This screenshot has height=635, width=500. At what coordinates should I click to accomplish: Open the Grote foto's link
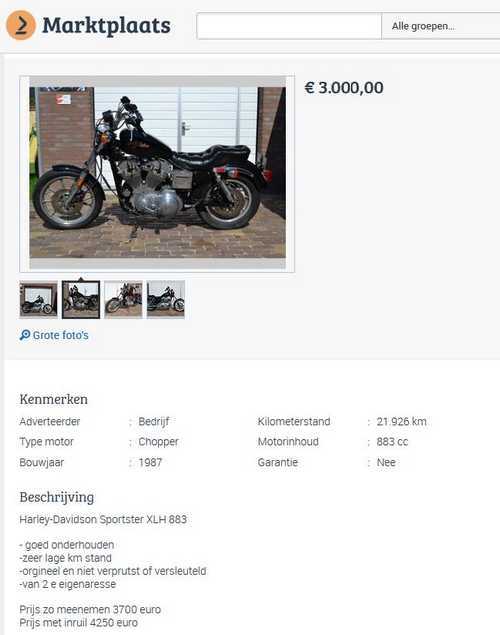[60, 335]
